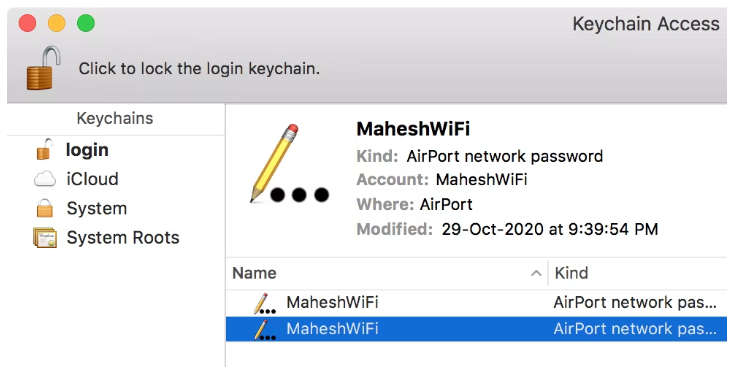Choose the System keychain
The height and width of the screenshot is (383, 732).
point(97,208)
